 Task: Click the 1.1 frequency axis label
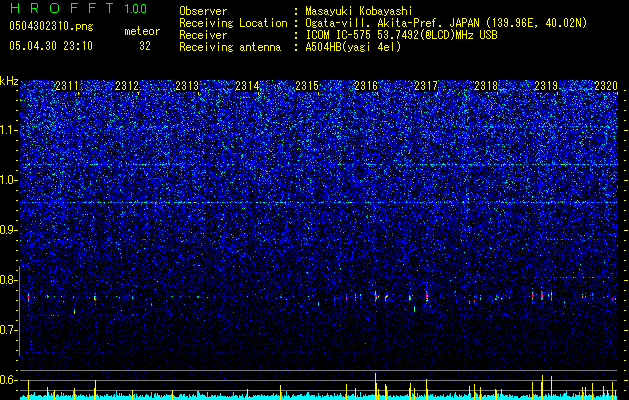pos(8,130)
